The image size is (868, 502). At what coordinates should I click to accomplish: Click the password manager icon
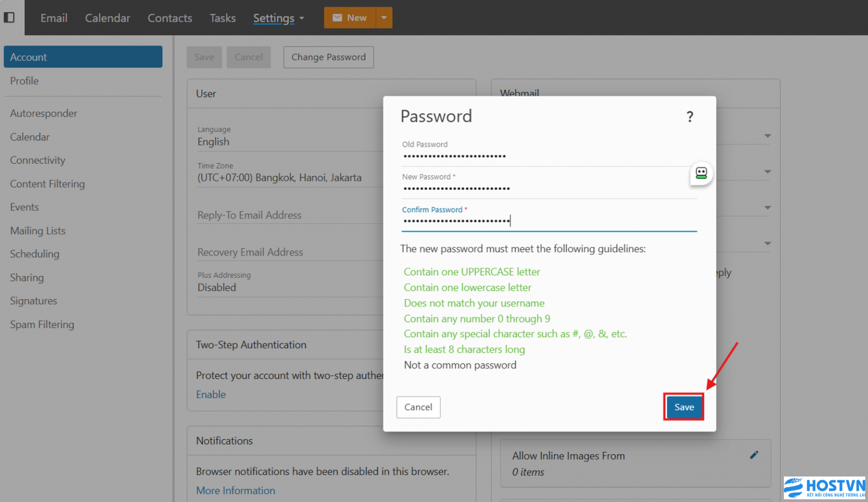click(x=701, y=173)
